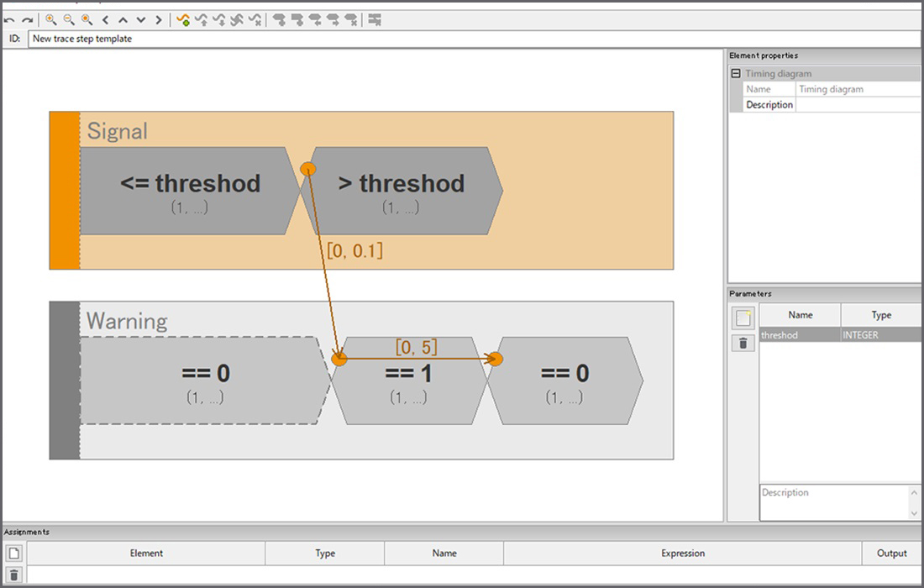Click the new assignment page icon
This screenshot has width=924, height=588.
[x=13, y=554]
